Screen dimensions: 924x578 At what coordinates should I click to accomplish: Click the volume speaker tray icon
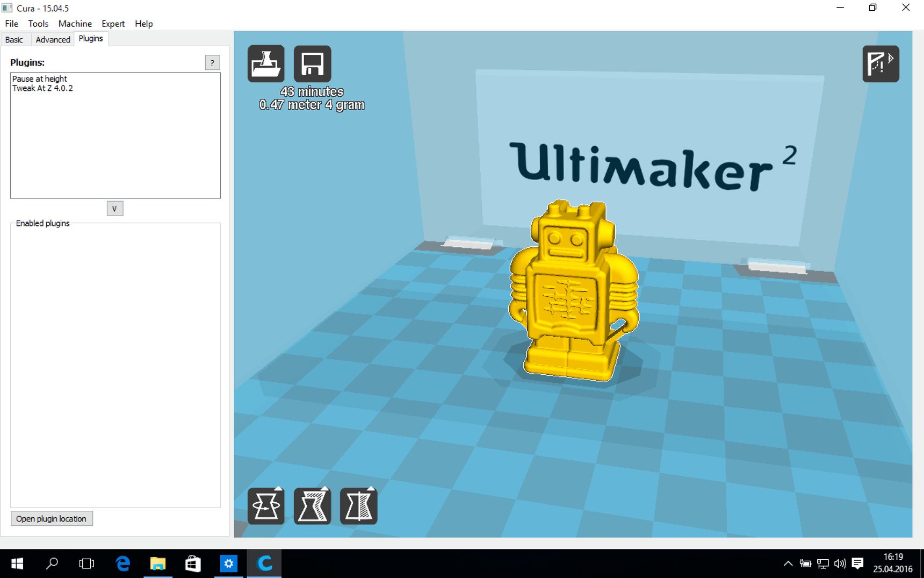[x=840, y=563]
